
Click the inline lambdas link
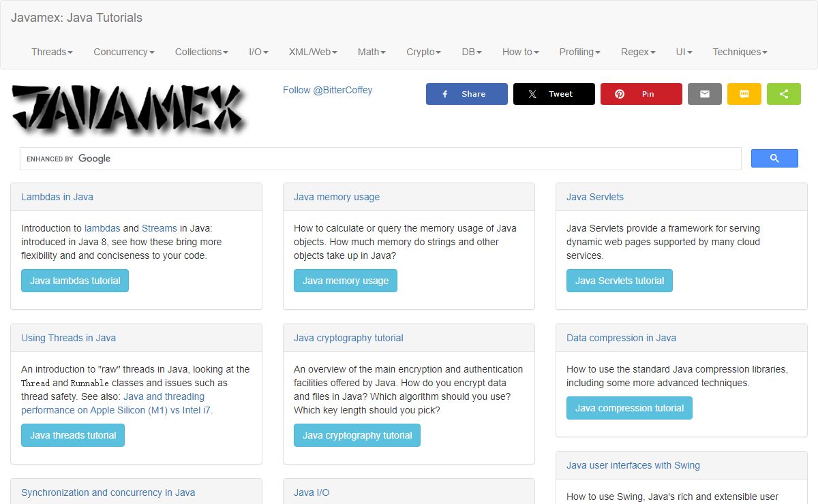point(102,228)
